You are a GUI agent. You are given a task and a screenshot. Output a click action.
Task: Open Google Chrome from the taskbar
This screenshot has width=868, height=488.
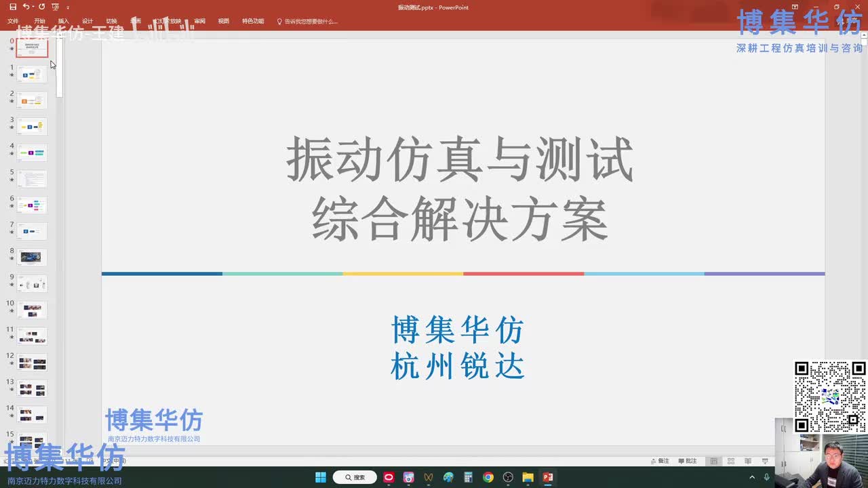tap(488, 477)
